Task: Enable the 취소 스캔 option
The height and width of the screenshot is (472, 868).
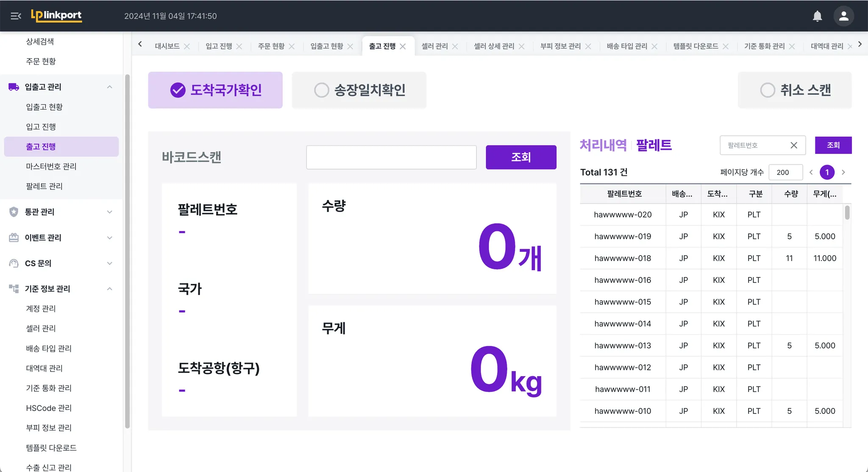Action: [x=795, y=90]
